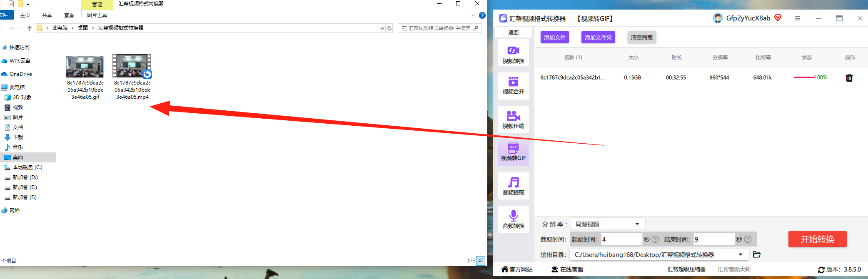
Task: Open the 汇帮音频大师 link
Action: [734, 269]
